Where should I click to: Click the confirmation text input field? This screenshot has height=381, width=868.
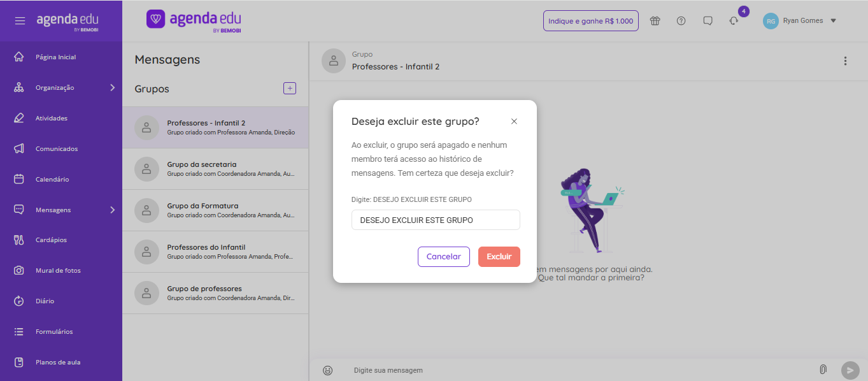tap(436, 220)
